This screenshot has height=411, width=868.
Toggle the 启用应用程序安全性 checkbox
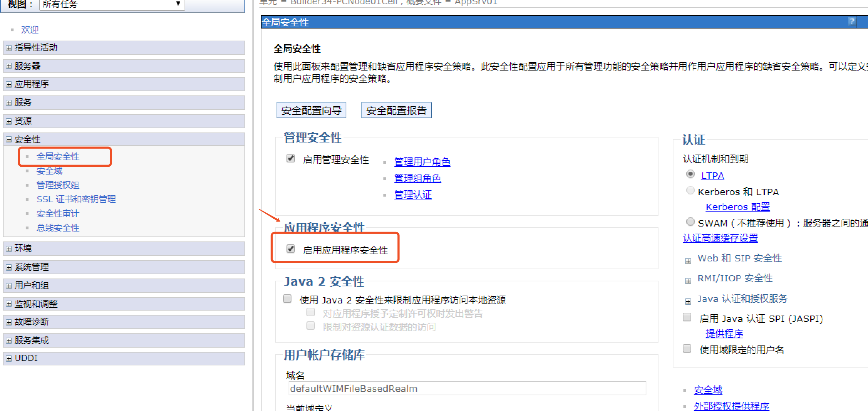291,249
